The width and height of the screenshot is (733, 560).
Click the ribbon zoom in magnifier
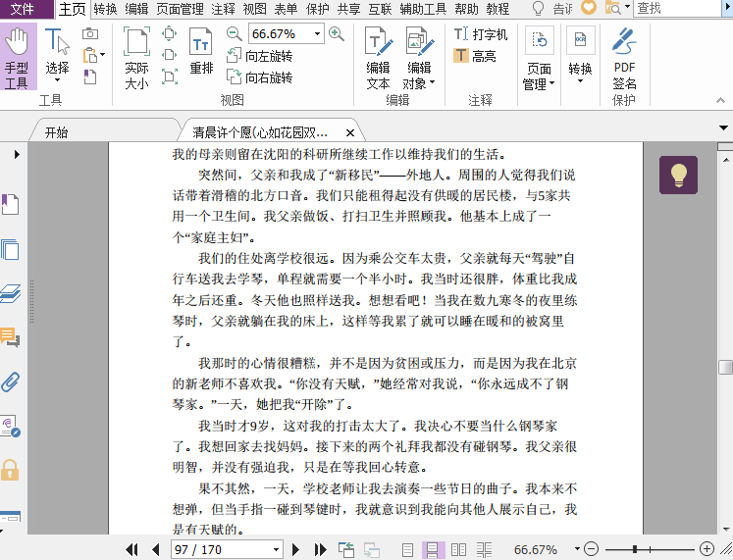click(x=337, y=33)
